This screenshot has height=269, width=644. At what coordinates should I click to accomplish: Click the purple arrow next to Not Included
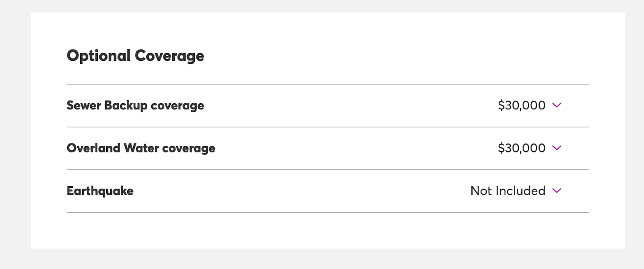pyautogui.click(x=557, y=191)
